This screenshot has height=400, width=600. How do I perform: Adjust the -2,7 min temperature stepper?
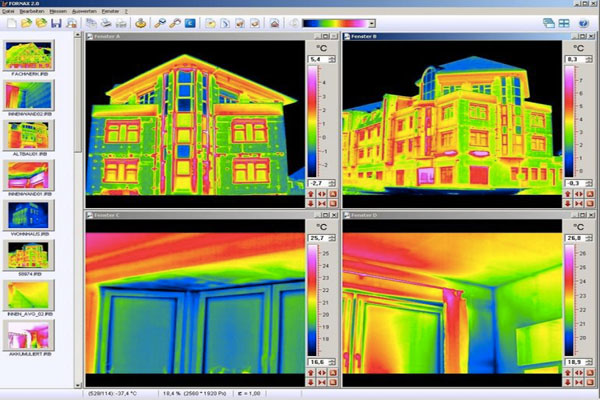(x=332, y=183)
